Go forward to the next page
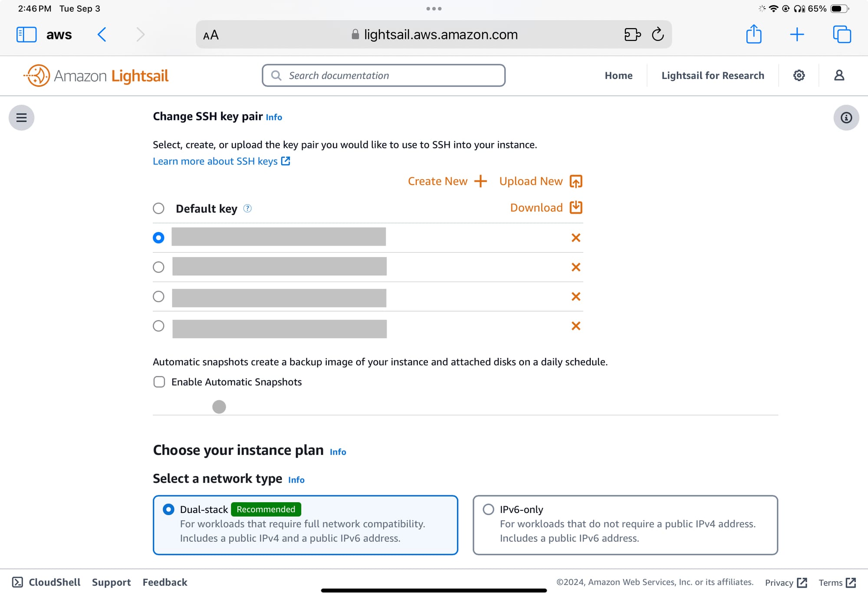The height and width of the screenshot is (598, 868). [x=140, y=35]
